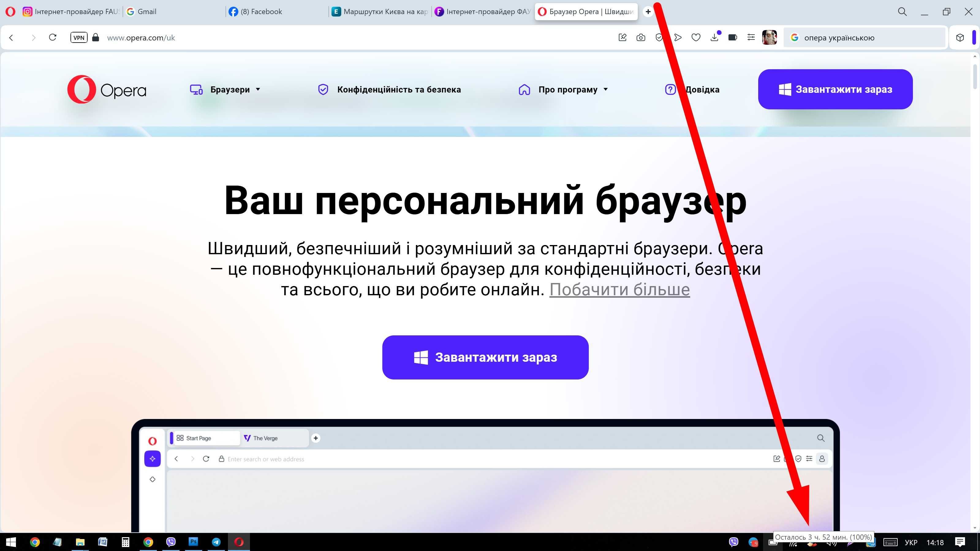Viewport: 980px width, 551px height.
Task: Open the volume tray icon
Action: (832, 544)
